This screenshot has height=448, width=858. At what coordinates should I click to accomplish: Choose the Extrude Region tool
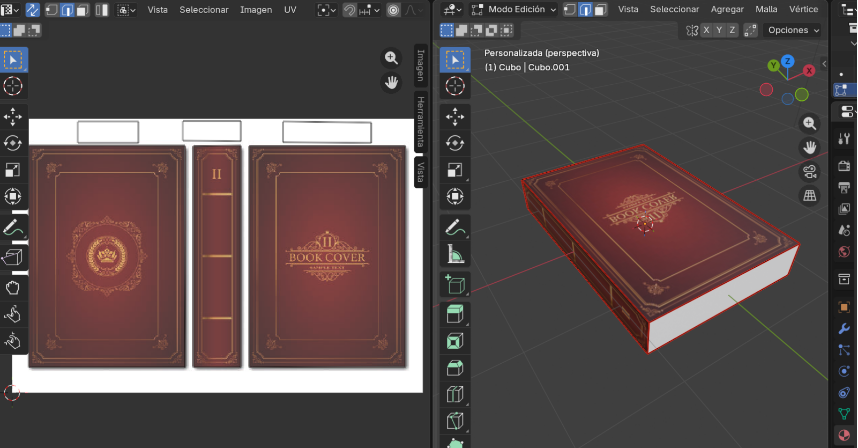point(455,314)
